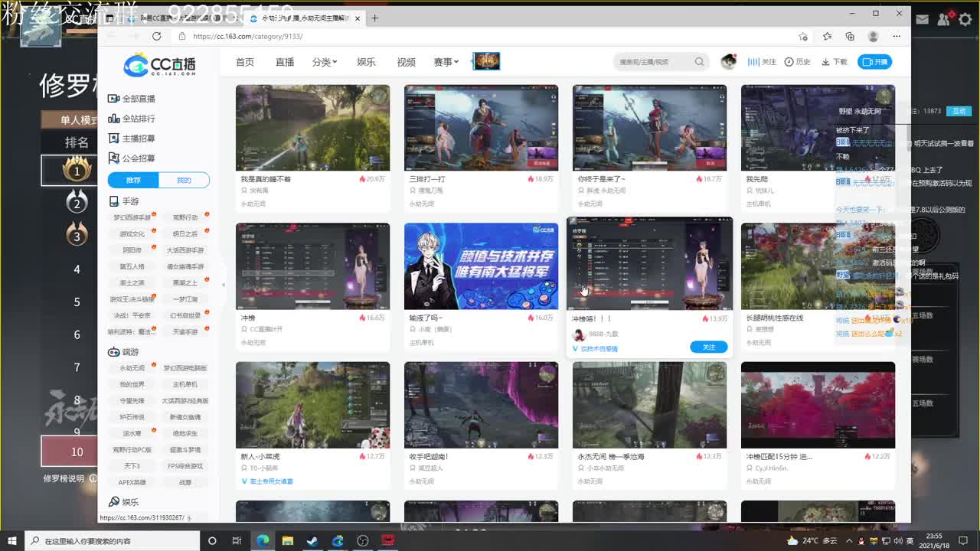
Task: Open the 娱乐 nav tab
Action: 366,62
